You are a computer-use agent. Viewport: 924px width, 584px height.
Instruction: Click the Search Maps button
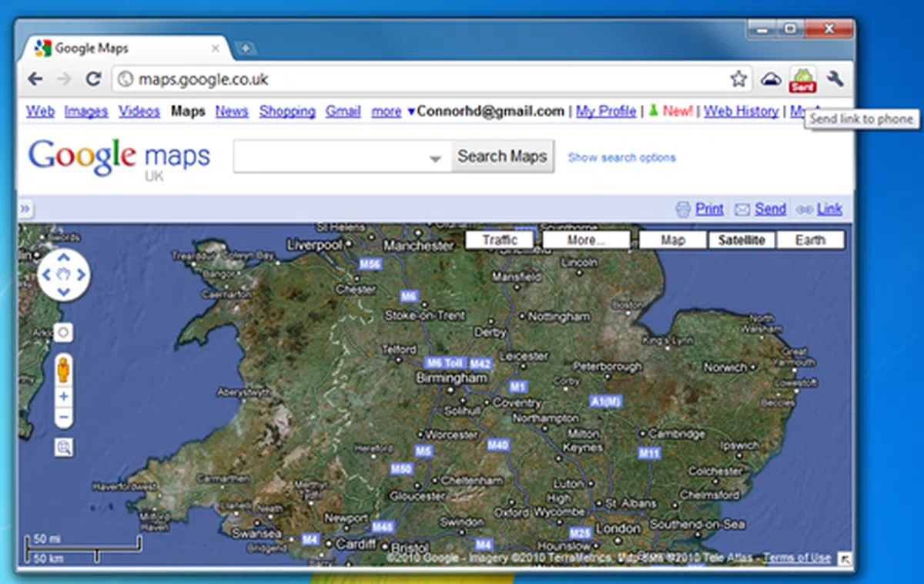click(502, 156)
